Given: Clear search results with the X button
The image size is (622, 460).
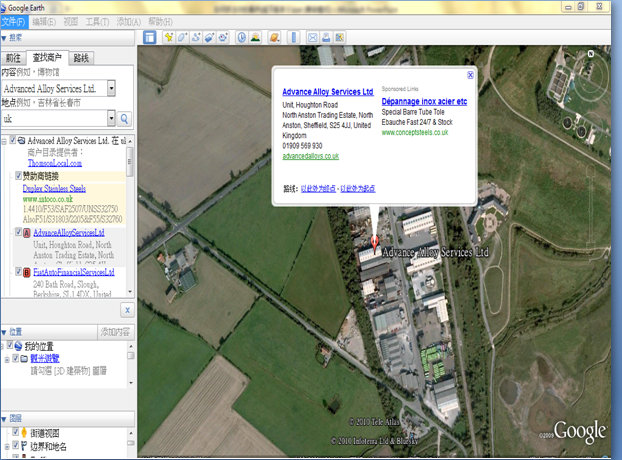Looking at the screenshot, I should pyautogui.click(x=127, y=310).
